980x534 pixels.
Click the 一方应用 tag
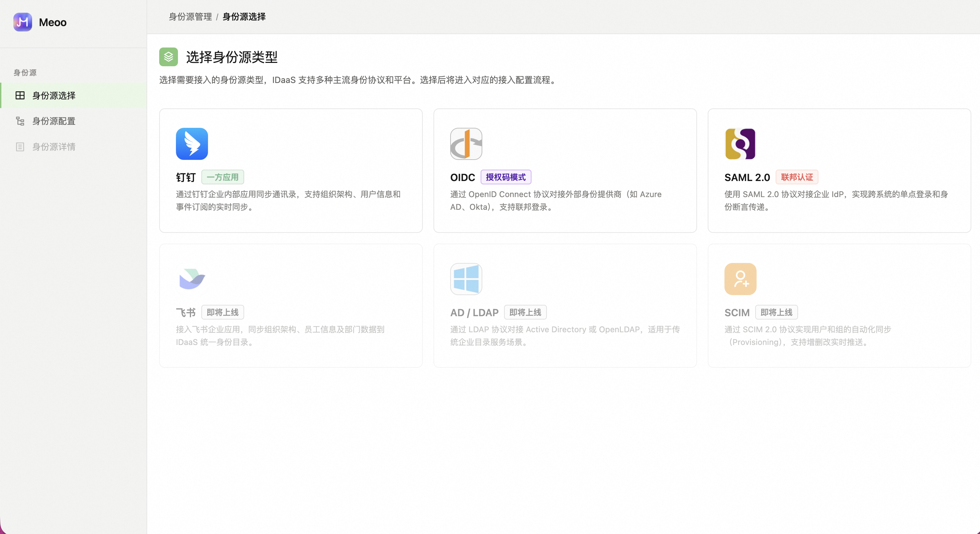pos(222,177)
